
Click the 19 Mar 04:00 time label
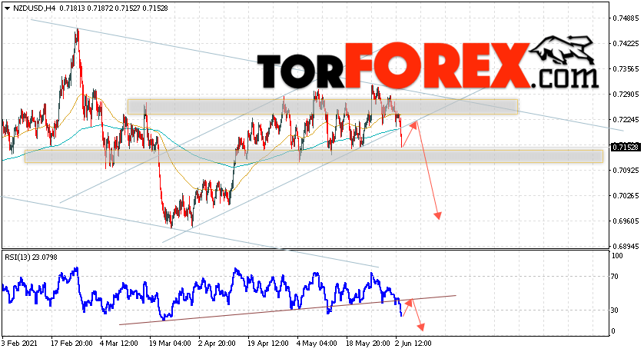pyautogui.click(x=170, y=343)
